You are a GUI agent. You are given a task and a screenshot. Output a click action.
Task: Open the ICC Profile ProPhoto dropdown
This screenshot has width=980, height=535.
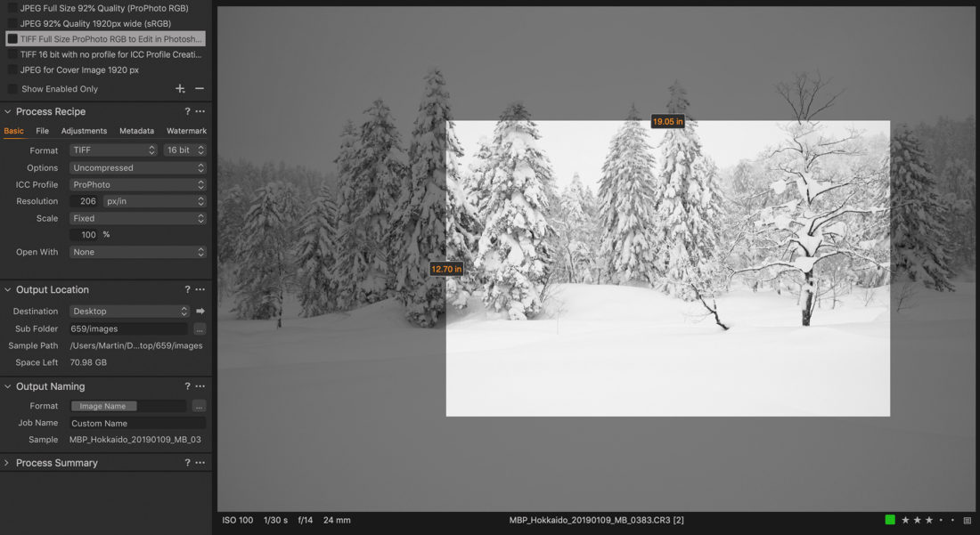[x=137, y=185]
